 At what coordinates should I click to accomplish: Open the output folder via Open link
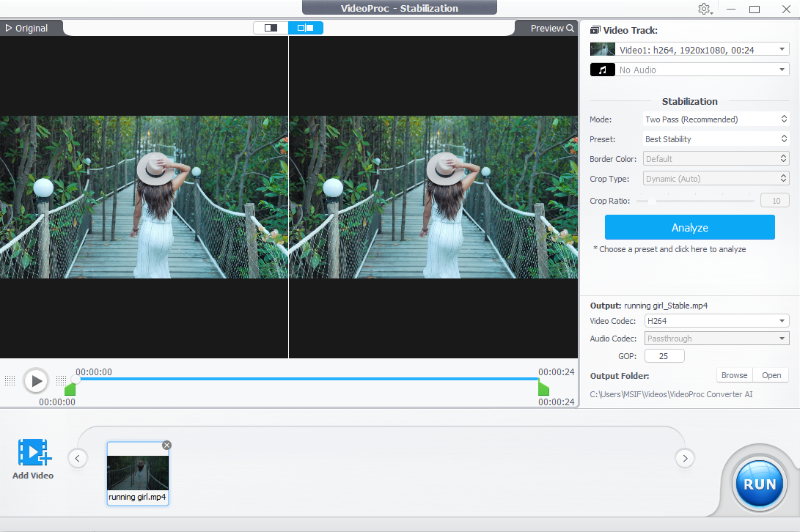771,374
